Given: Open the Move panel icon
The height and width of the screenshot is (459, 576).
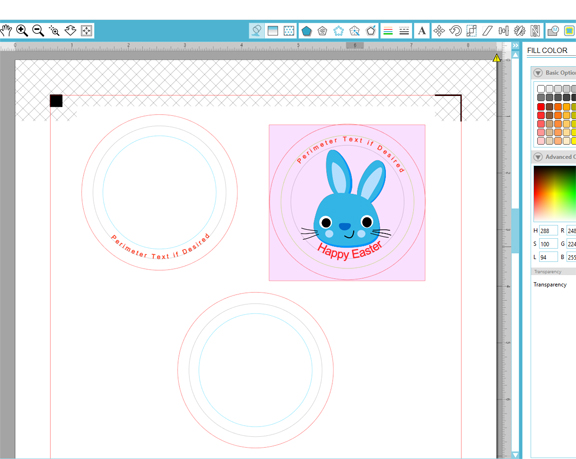Looking at the screenshot, I should 439,31.
